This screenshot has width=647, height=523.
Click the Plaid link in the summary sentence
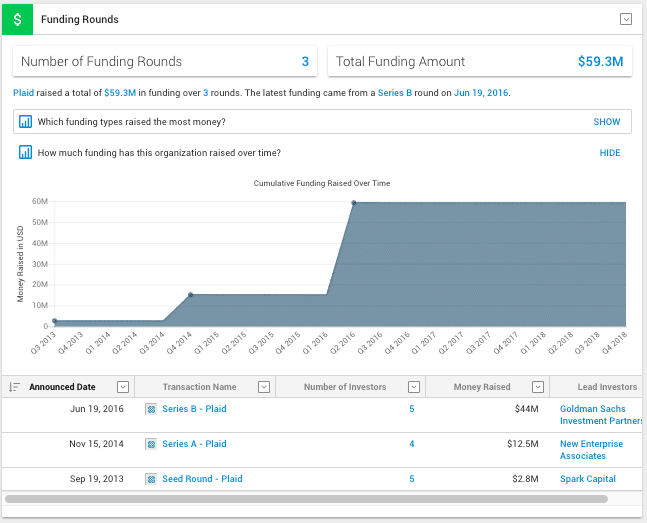coord(24,93)
